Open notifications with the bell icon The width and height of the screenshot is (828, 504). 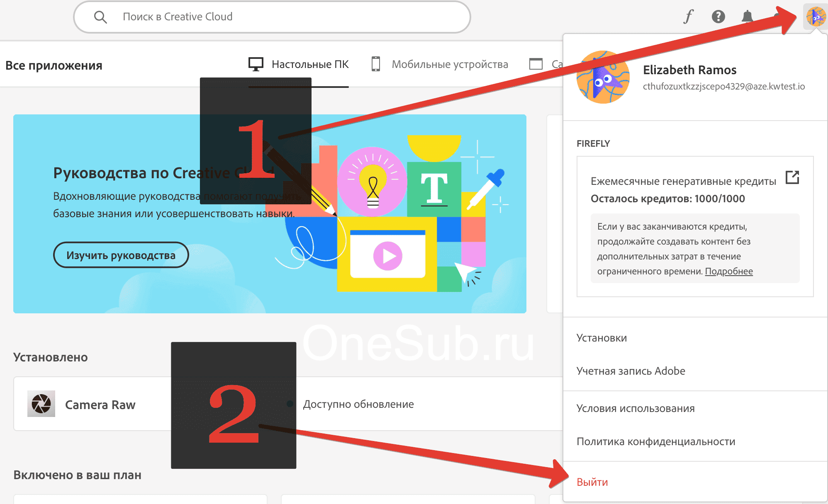click(748, 17)
